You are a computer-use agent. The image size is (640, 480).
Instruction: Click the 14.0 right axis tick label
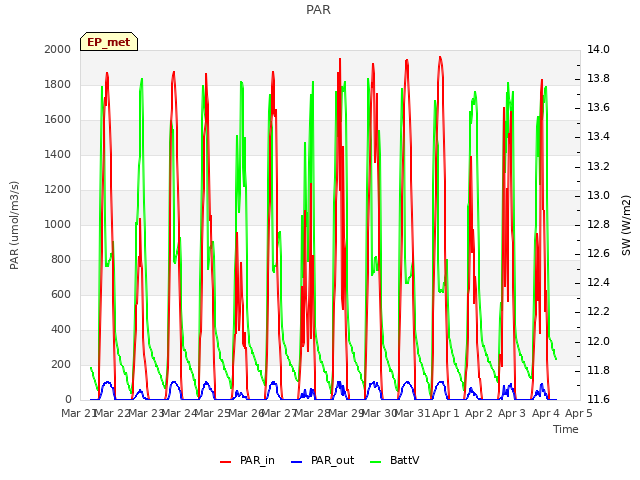(x=598, y=49)
